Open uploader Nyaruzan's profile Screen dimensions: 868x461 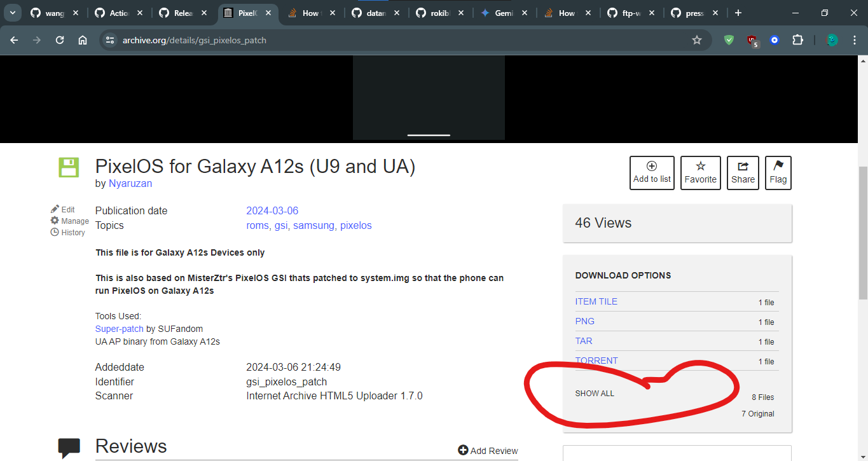coord(130,183)
